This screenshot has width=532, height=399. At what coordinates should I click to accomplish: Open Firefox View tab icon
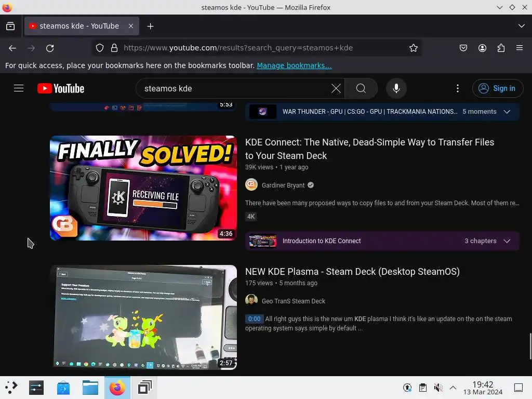tap(10, 26)
